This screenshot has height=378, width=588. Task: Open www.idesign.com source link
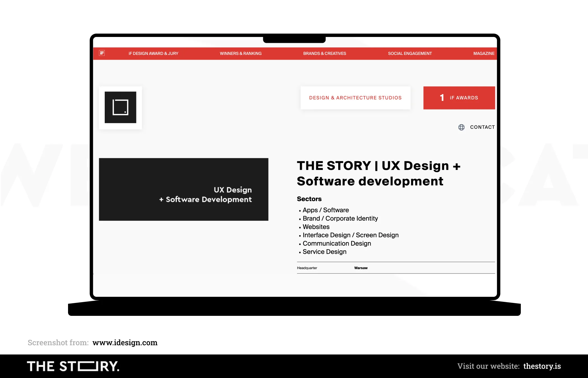point(125,343)
